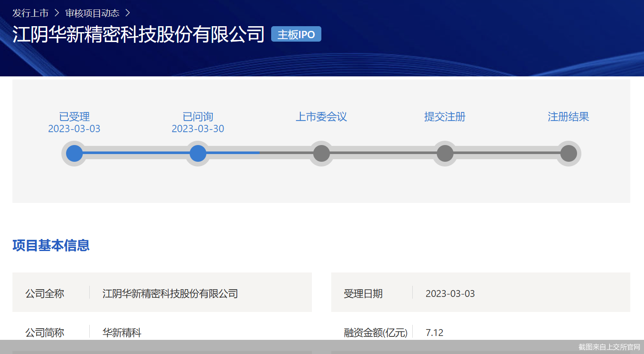The height and width of the screenshot is (354, 644).
Task: Select the 提交注册 stage marker dot
Action: pyautogui.click(x=445, y=153)
